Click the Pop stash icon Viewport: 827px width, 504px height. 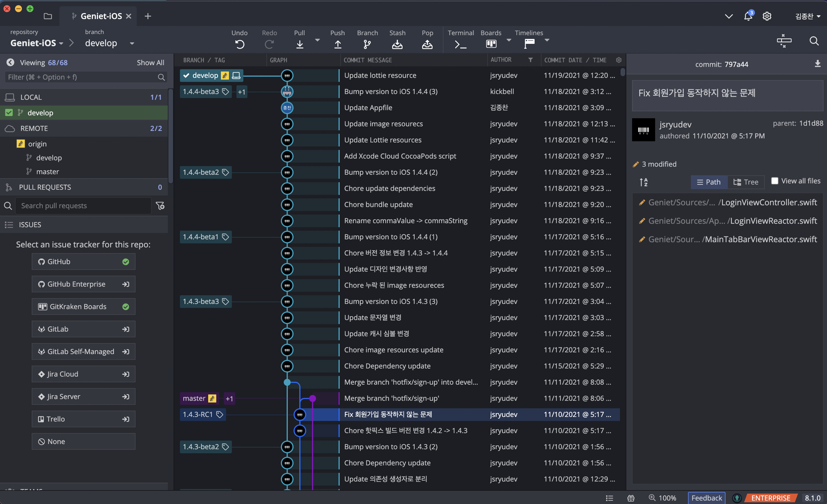pyautogui.click(x=427, y=44)
